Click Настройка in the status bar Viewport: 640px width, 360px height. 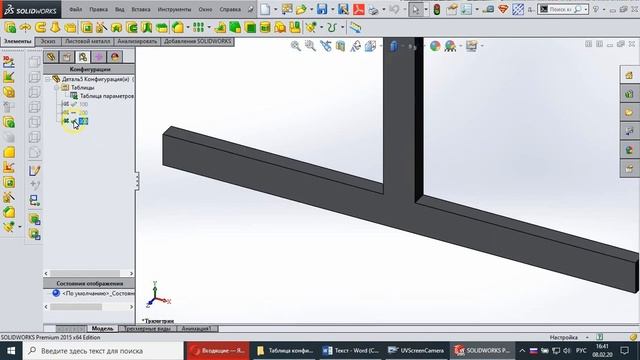point(564,337)
